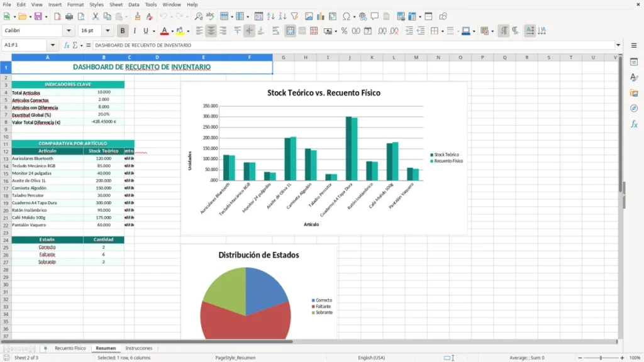Open the sidebar Gallery panel

pos(634,93)
